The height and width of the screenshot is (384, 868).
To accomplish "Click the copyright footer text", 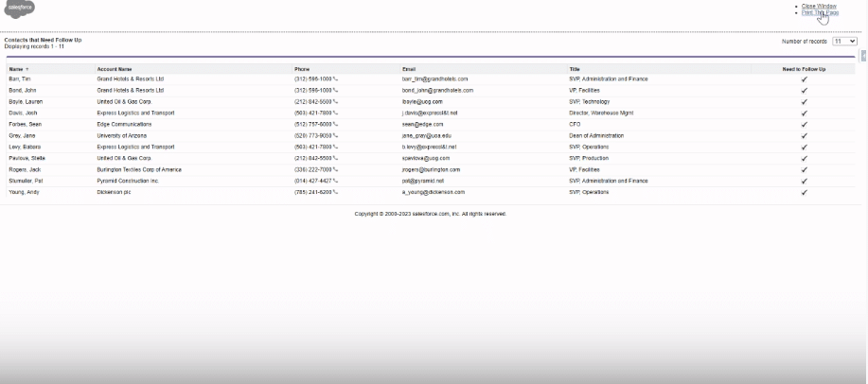I will coord(430,214).
